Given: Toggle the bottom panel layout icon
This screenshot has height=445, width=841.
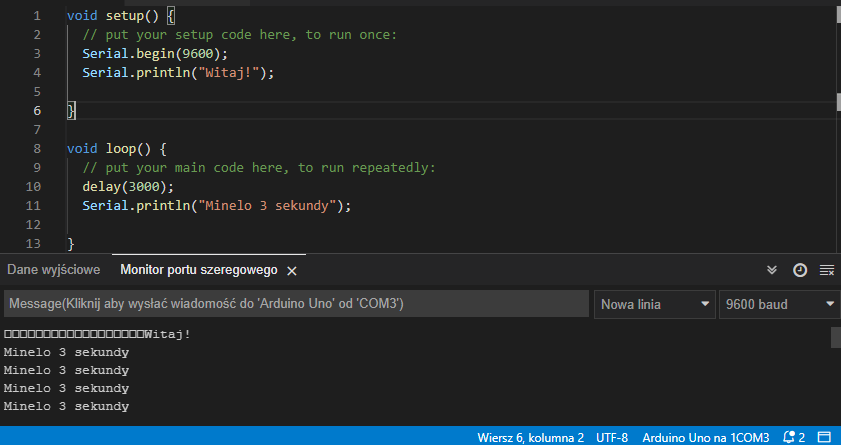Looking at the screenshot, I should click(827, 437).
